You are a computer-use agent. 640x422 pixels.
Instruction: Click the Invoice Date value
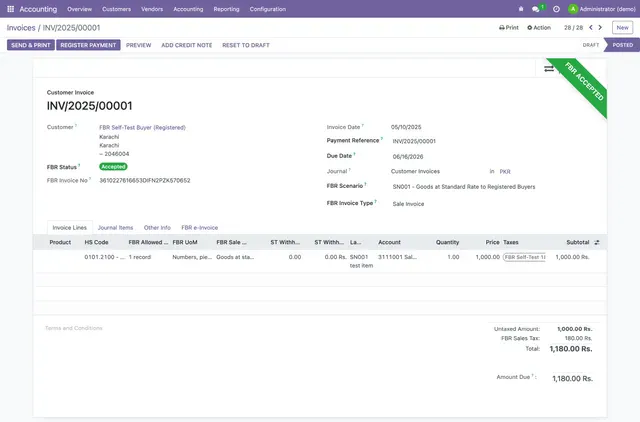pos(406,127)
